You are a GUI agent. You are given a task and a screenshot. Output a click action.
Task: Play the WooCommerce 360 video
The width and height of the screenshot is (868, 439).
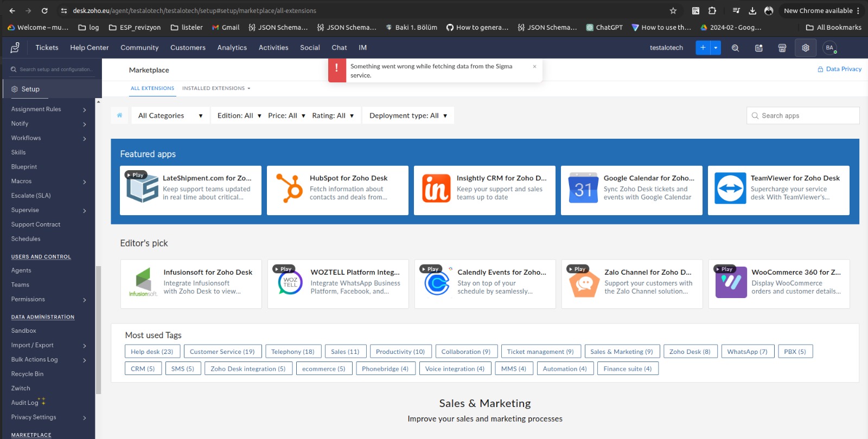click(x=724, y=269)
